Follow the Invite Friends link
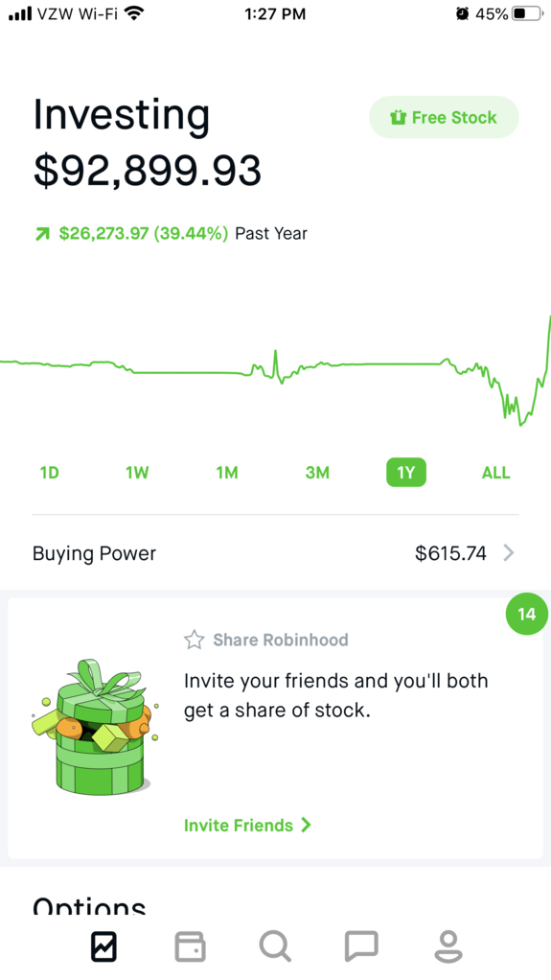The width and height of the screenshot is (551, 980). (x=247, y=825)
